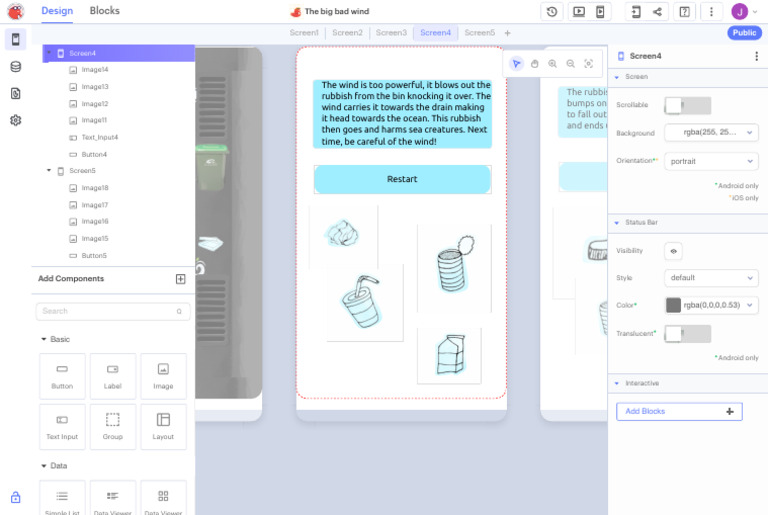Collapse the Interactive section
This screenshot has width=768, height=515.
(x=617, y=383)
